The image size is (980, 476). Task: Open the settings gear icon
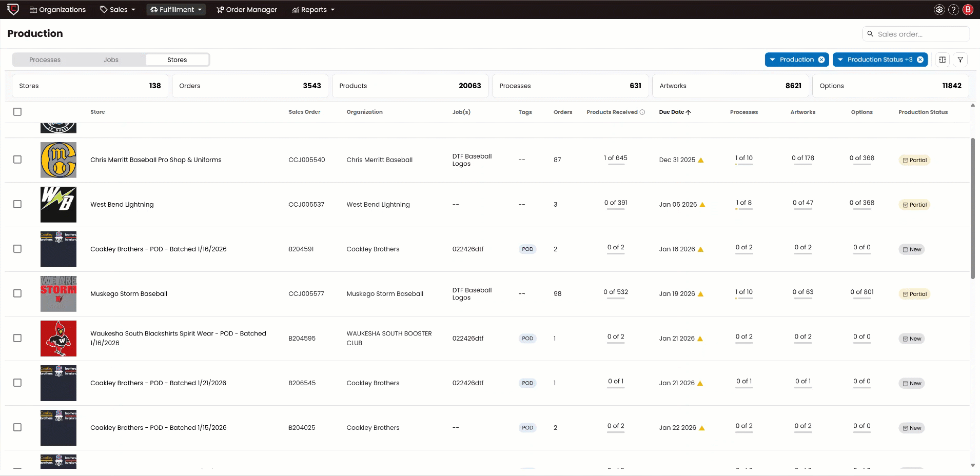pos(939,9)
